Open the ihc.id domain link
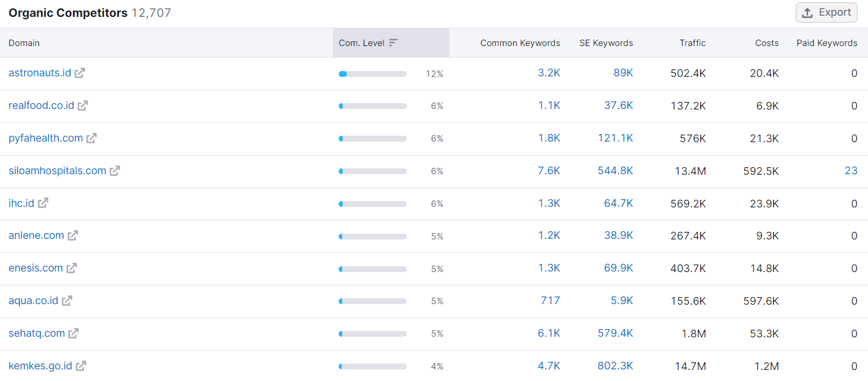Screen dimensions: 868x381 click(x=22, y=203)
